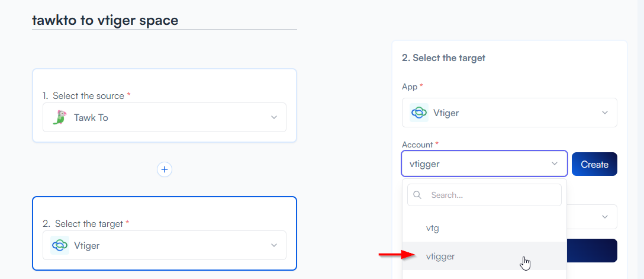Edit the title tawkto to vtiger space

(x=105, y=20)
